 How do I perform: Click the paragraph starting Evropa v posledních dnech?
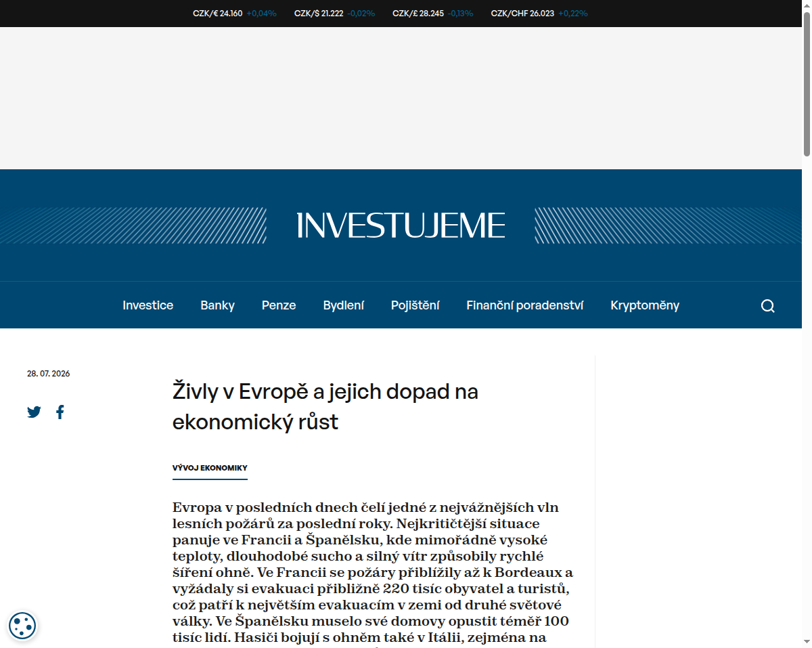373,573
